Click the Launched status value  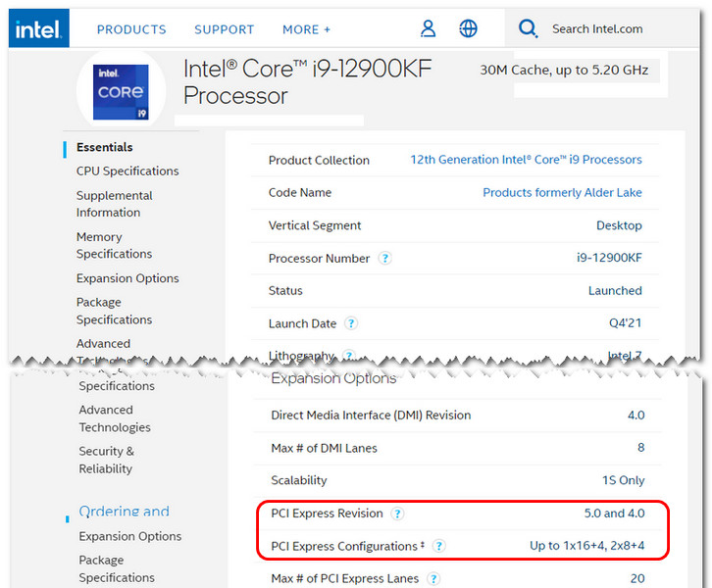coord(615,290)
